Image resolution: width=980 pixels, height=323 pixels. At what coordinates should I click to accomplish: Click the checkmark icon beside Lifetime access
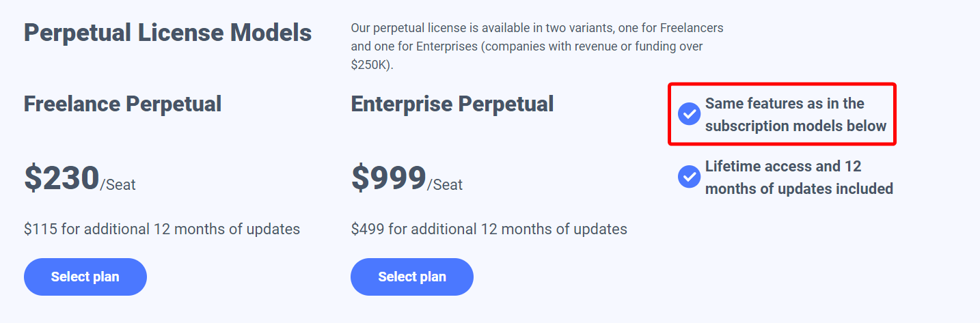pos(689,177)
